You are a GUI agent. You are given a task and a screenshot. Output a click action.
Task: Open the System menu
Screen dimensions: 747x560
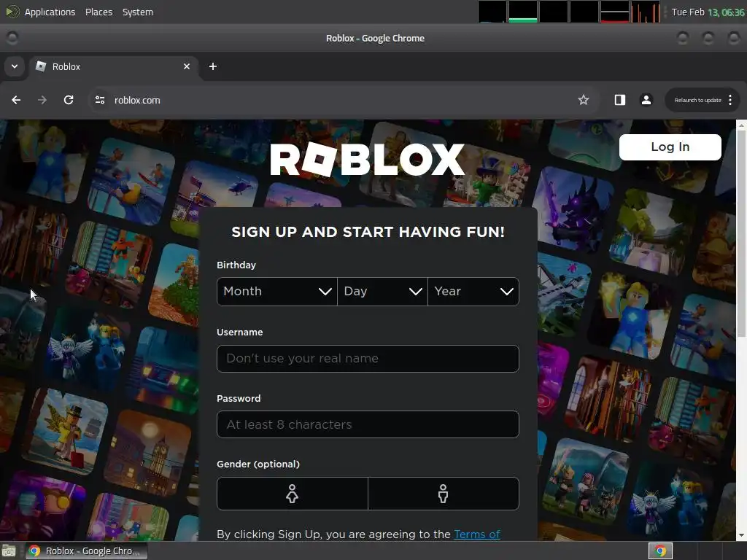(138, 12)
